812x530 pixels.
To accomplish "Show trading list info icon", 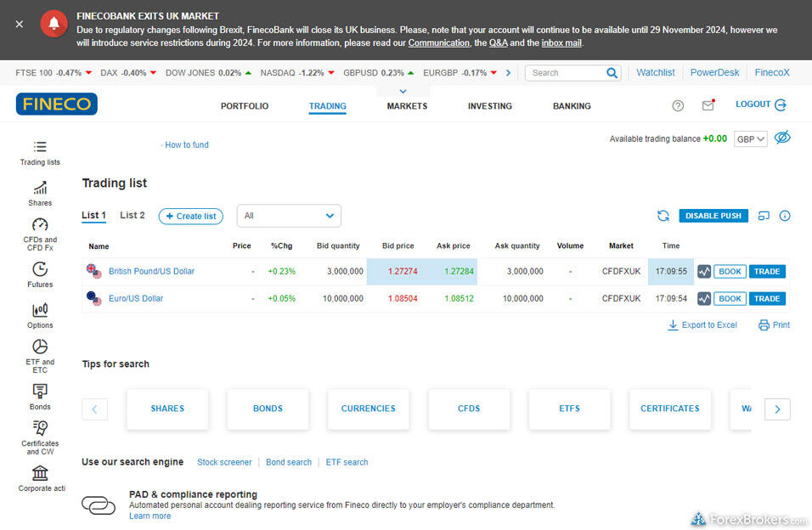I will click(x=785, y=216).
